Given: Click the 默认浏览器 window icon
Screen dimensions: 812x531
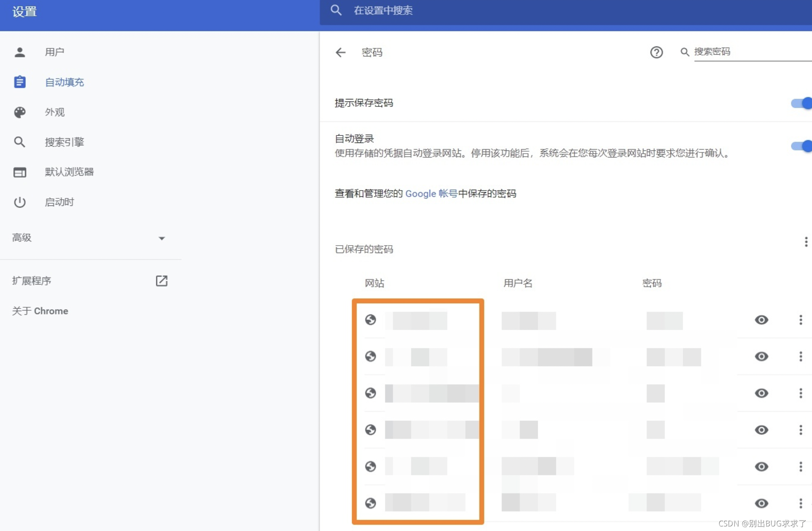Looking at the screenshot, I should (19, 172).
